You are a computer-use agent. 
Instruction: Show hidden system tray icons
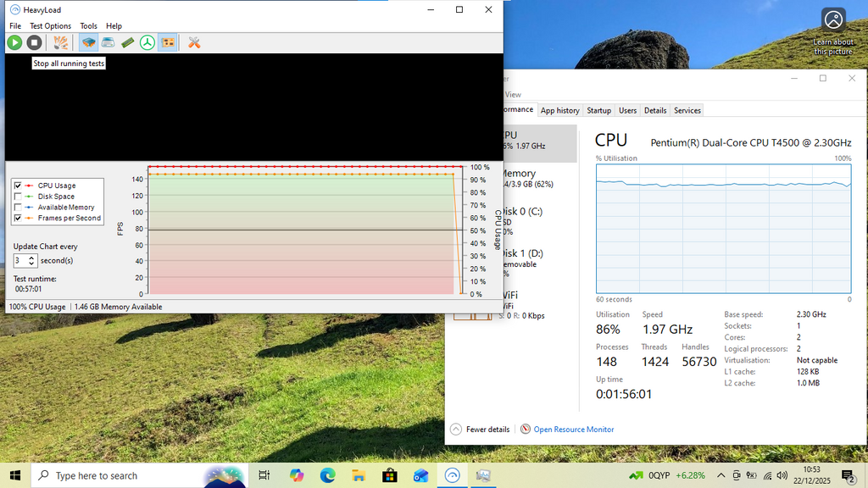[x=721, y=475]
